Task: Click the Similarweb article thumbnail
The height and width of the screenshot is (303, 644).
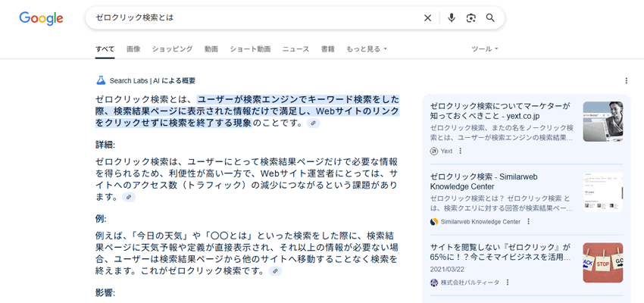Action: (602, 192)
